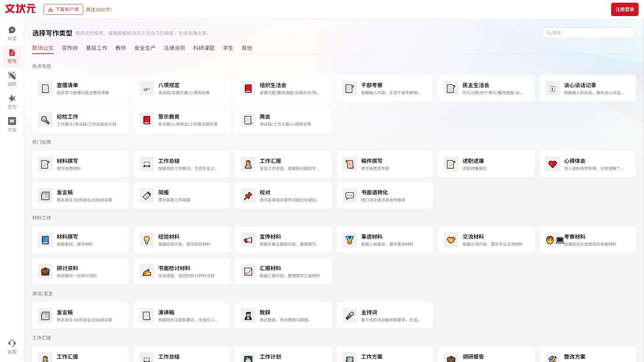644x362 pixels.
Task: Open the 工作汇报 card under 热门应用
Action: point(283,164)
